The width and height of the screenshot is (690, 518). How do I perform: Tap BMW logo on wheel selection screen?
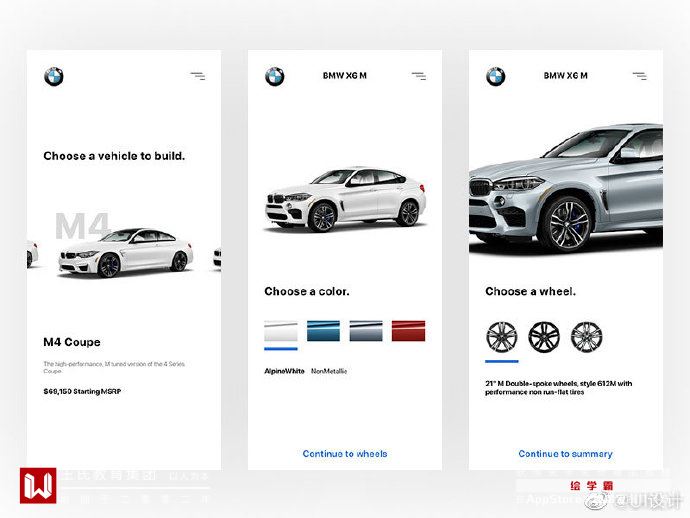point(495,77)
